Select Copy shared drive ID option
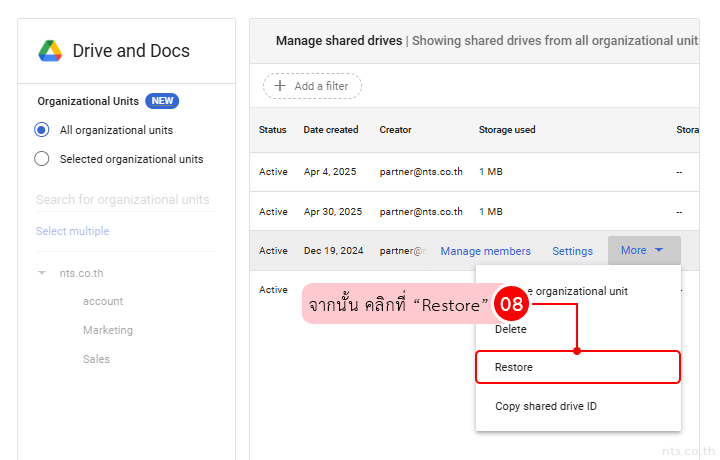 click(x=546, y=406)
